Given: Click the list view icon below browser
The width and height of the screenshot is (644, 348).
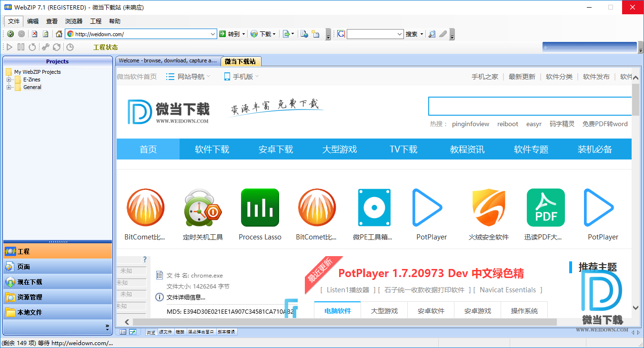Looking at the screenshot, I should coord(123,332).
